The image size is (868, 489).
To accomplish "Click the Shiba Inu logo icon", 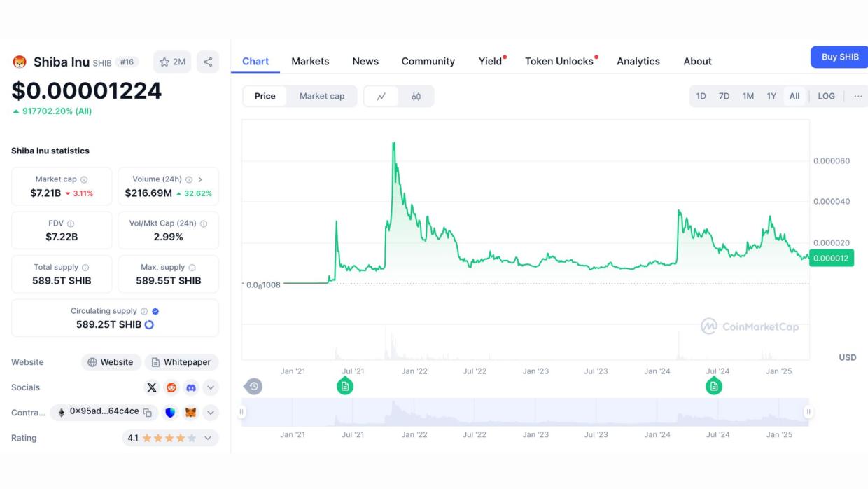I will pyautogui.click(x=20, y=62).
